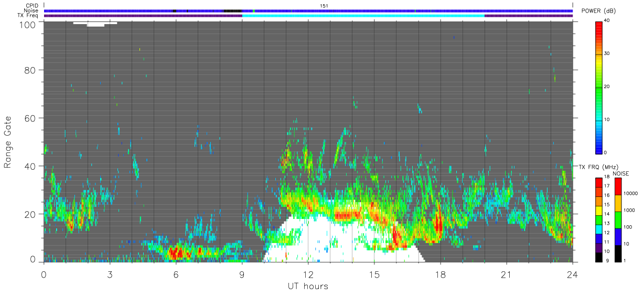Click the "Range Gate" axis title
The height and width of the screenshot is (297, 644).
[8, 141]
